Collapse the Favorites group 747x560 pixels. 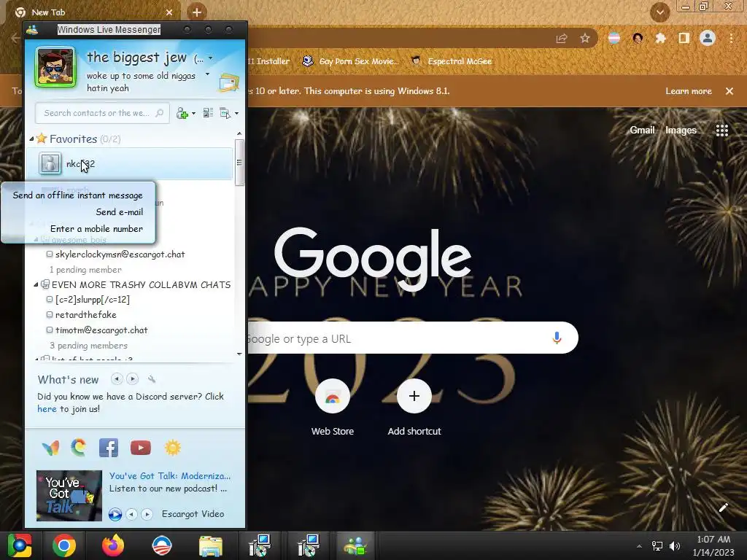pos(31,139)
